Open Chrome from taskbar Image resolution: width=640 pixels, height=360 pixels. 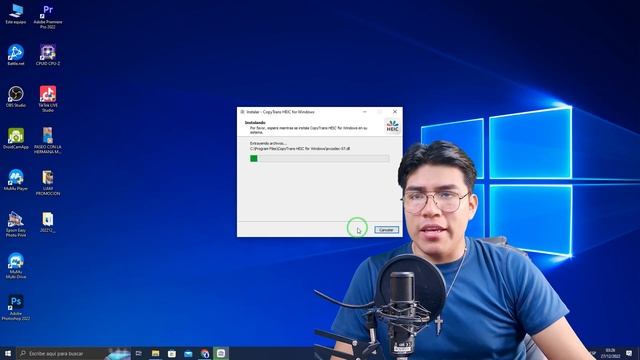click(204, 353)
